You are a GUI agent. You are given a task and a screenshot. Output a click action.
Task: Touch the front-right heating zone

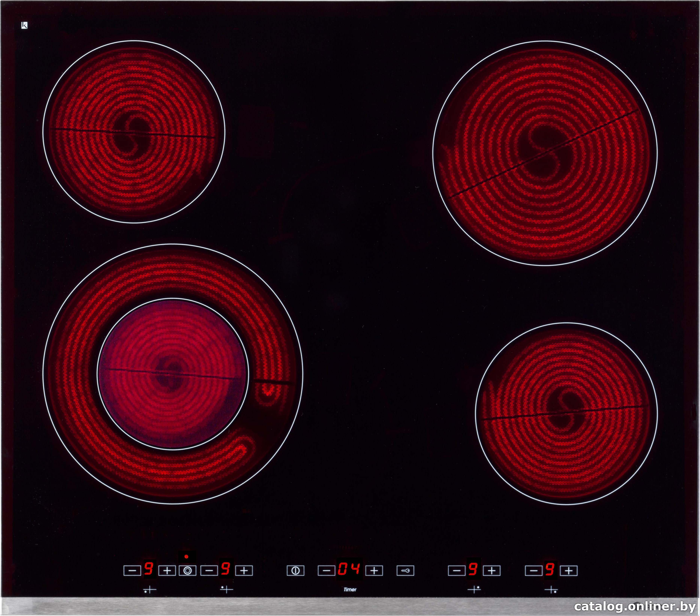566,414
